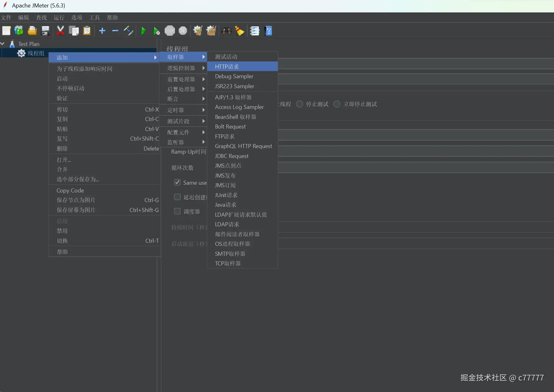
Task: Select the 线程组 tree node
Action: coord(36,53)
